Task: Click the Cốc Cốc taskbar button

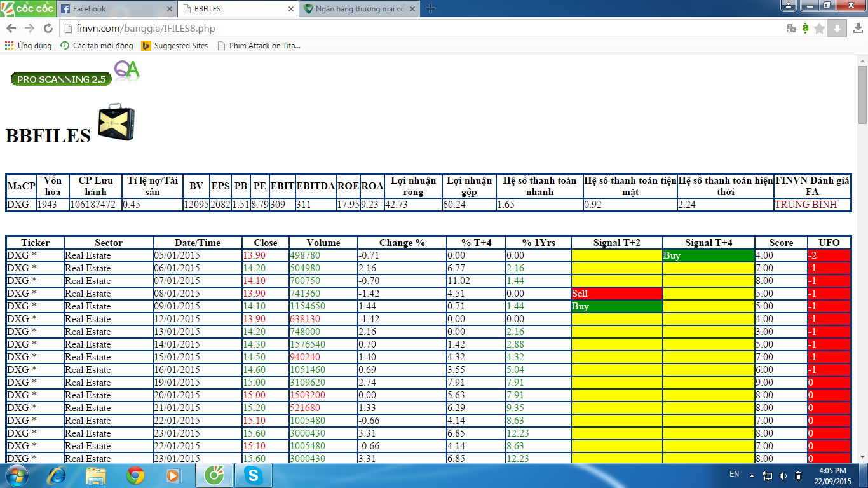Action: (x=214, y=475)
